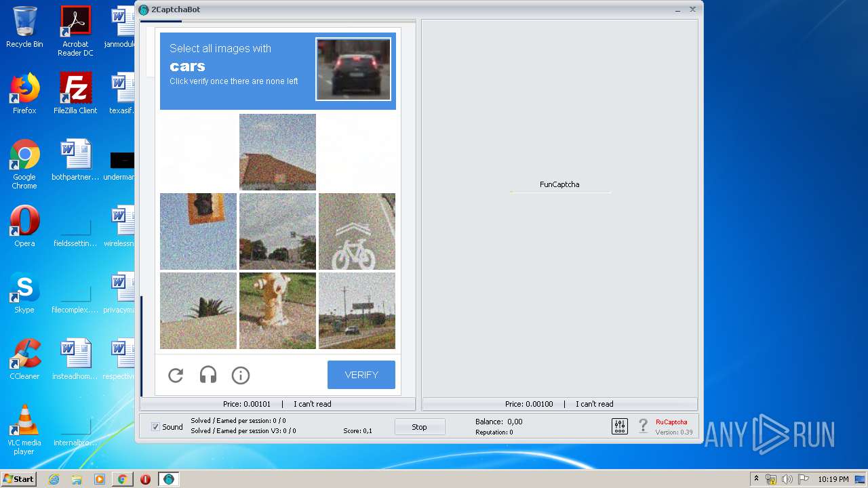The height and width of the screenshot is (488, 868).
Task: Click the tray volume speaker icon
Action: (x=787, y=479)
